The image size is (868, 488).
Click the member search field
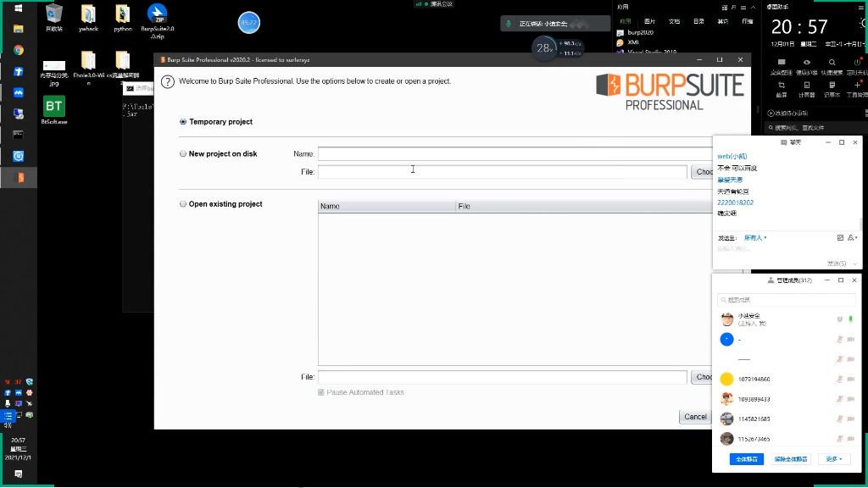point(786,300)
